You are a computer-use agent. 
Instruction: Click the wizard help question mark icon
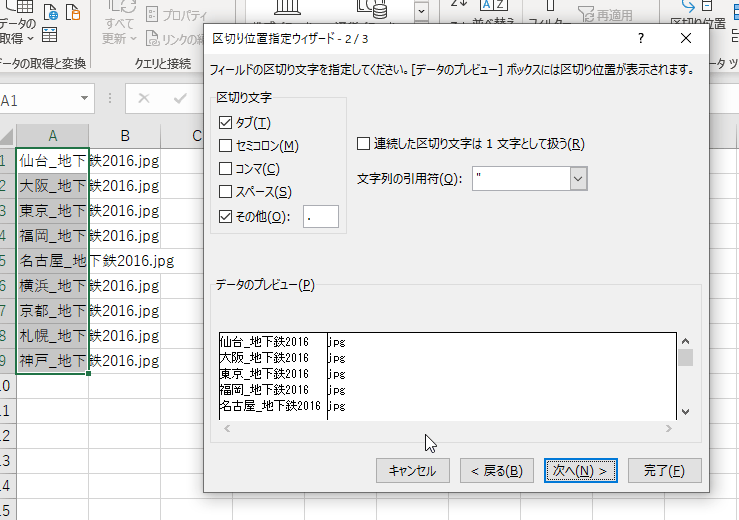639,38
